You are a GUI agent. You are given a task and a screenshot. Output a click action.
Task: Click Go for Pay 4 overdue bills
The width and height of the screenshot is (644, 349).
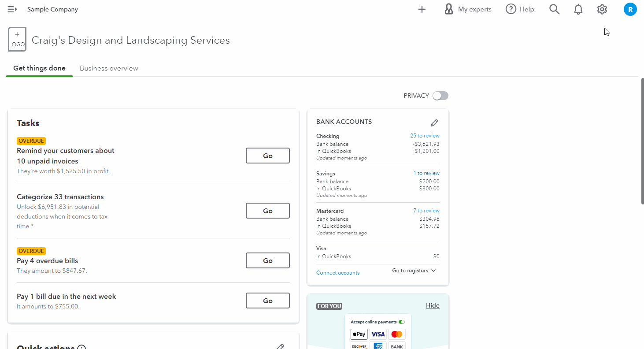pos(267,260)
